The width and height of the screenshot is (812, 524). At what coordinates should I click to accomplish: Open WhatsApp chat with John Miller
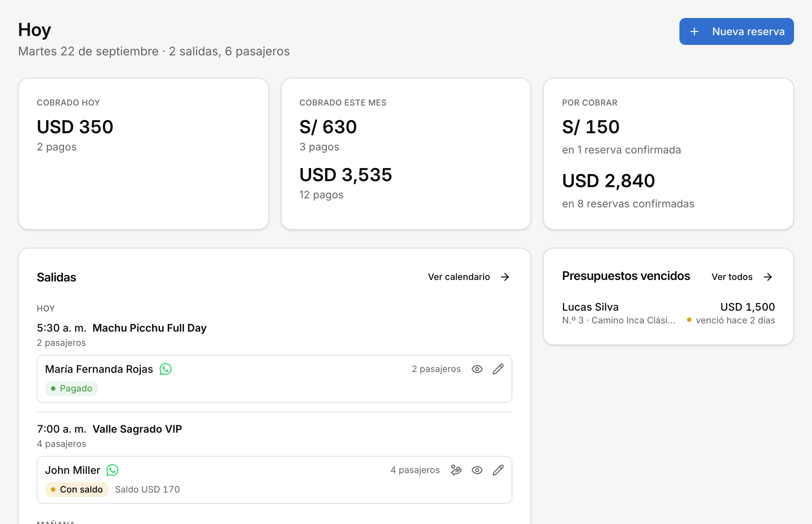click(x=112, y=470)
